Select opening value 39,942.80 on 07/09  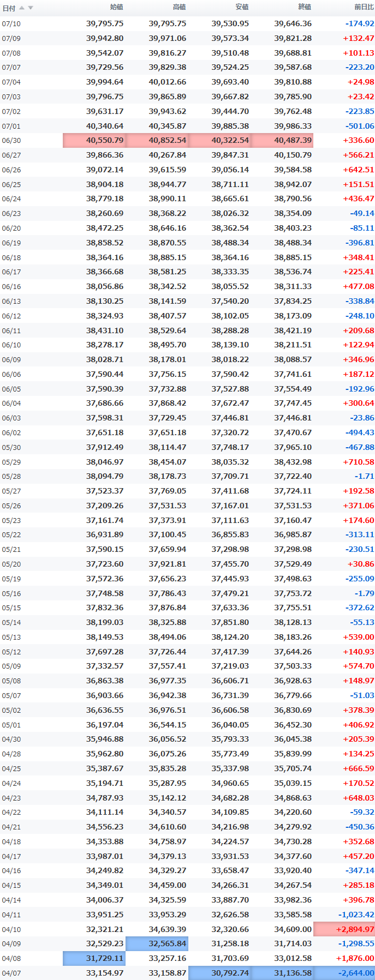tap(105, 38)
